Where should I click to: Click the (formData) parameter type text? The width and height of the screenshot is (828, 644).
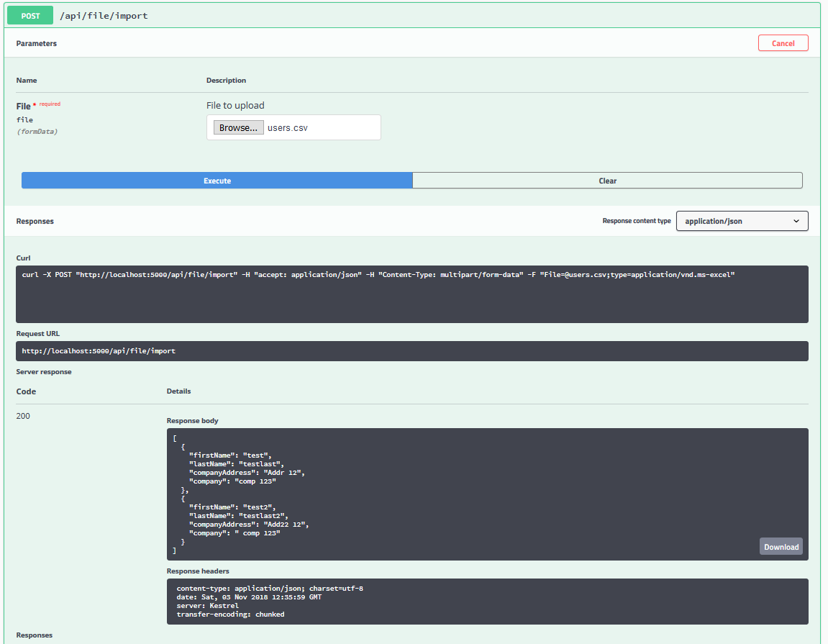tap(37, 132)
